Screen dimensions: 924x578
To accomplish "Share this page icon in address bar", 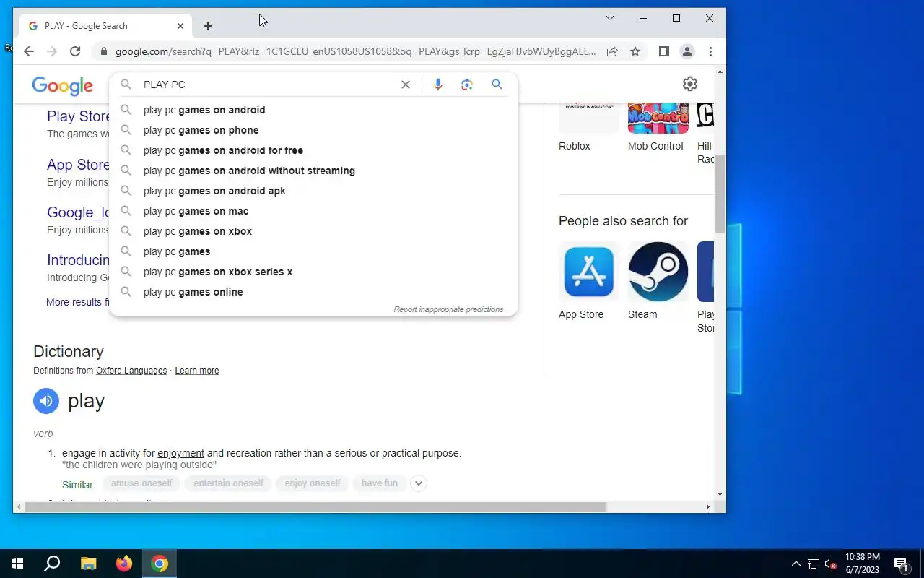I will [612, 51].
